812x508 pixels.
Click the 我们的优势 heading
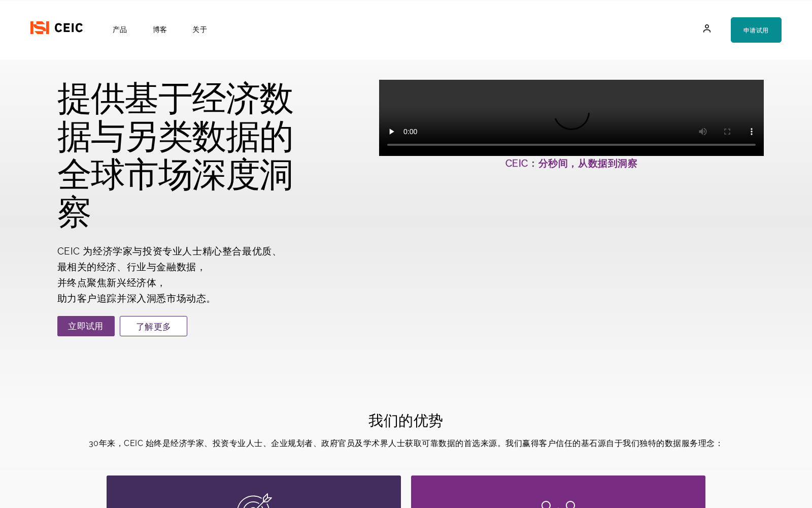tap(405, 421)
